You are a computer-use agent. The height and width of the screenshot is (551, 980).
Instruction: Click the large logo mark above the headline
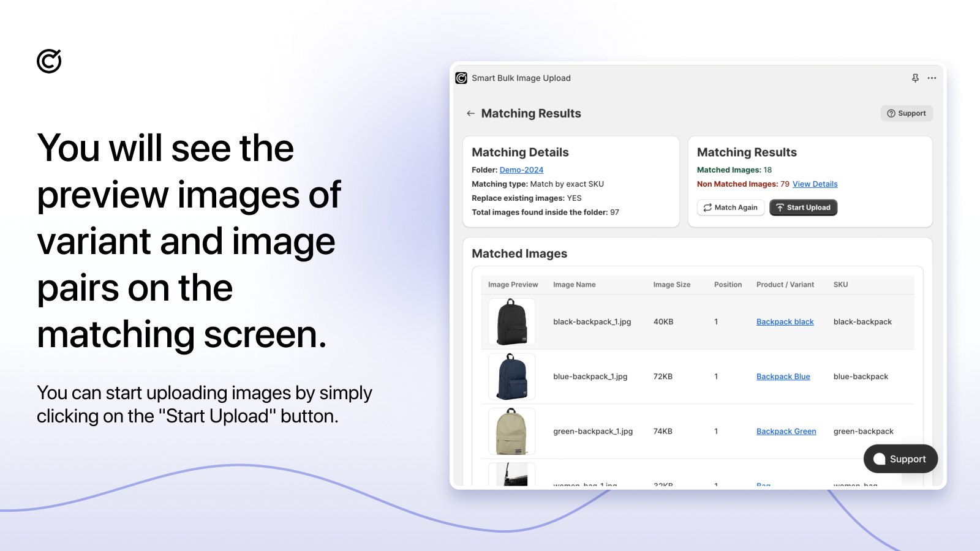tap(49, 61)
